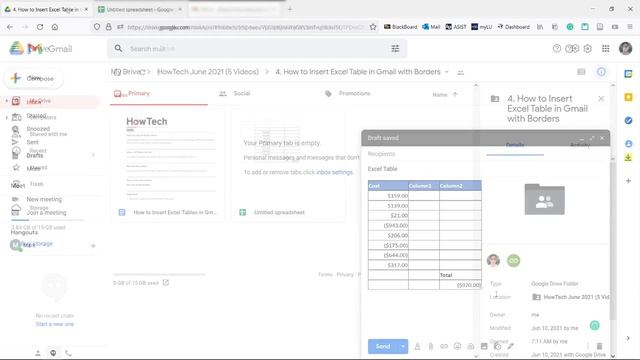The image size is (640, 360).
Task: Click the attach files paperclip icon
Action: pos(431,346)
